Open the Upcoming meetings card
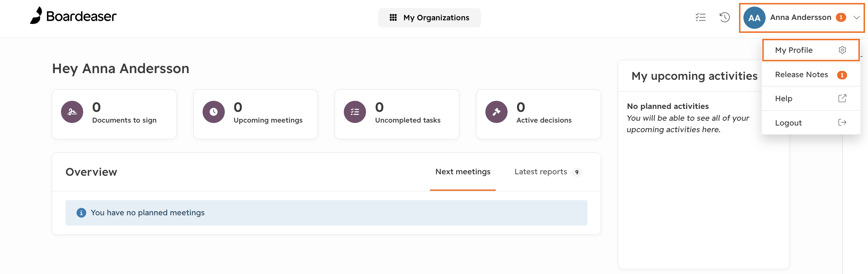Image resolution: width=868 pixels, height=274 pixels. 255,114
